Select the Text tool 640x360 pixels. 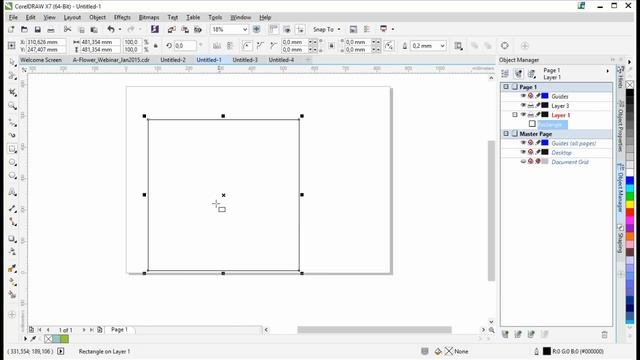tap(12, 192)
